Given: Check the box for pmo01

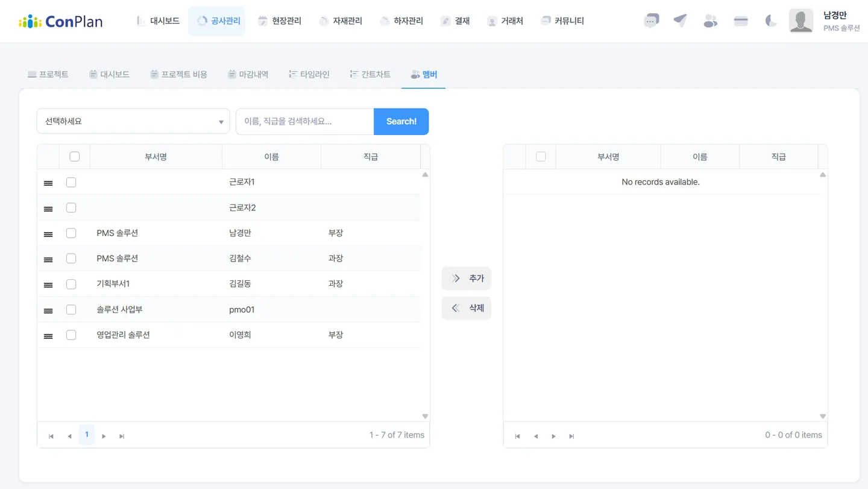Looking at the screenshot, I should pos(71,309).
